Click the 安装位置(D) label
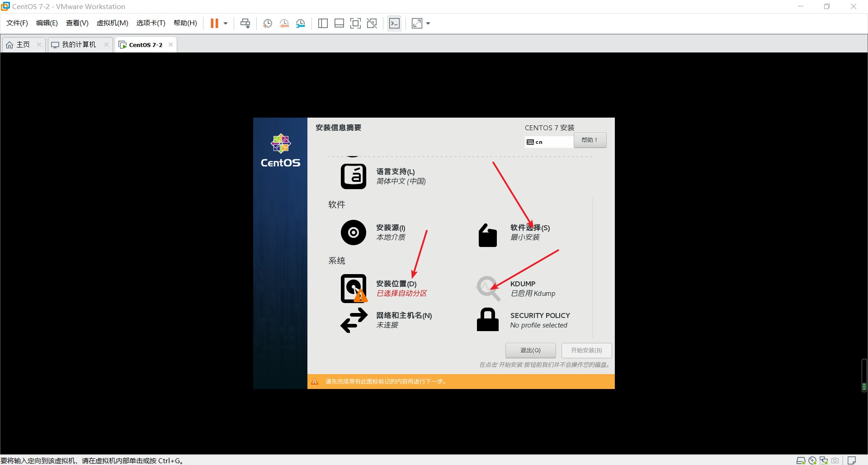Screen dimensions: 868x465 396,284
